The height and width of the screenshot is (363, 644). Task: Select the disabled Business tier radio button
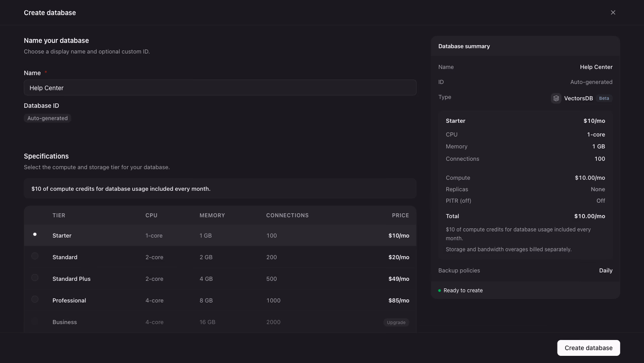tap(35, 321)
